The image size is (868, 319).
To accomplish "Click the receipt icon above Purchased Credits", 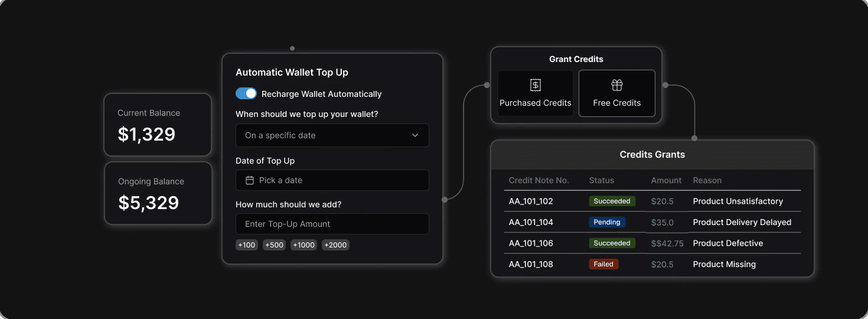I will click(536, 85).
